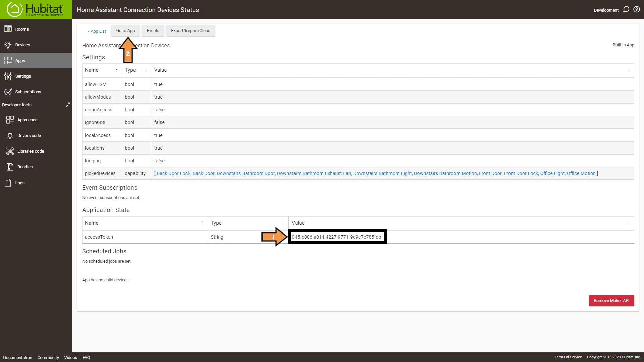This screenshot has height=362, width=644.
Task: Open the Office Light device link
Action: click(552, 173)
